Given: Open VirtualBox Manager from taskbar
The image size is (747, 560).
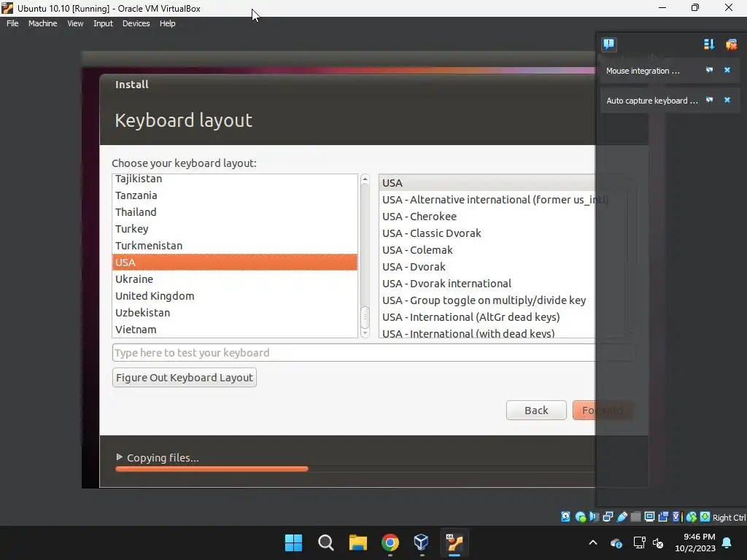Looking at the screenshot, I should point(422,542).
